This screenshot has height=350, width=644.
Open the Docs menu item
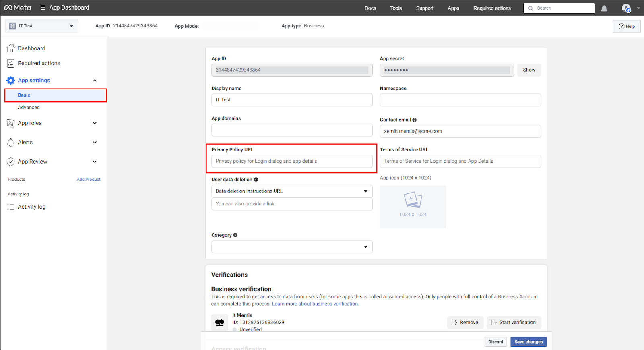coord(370,8)
